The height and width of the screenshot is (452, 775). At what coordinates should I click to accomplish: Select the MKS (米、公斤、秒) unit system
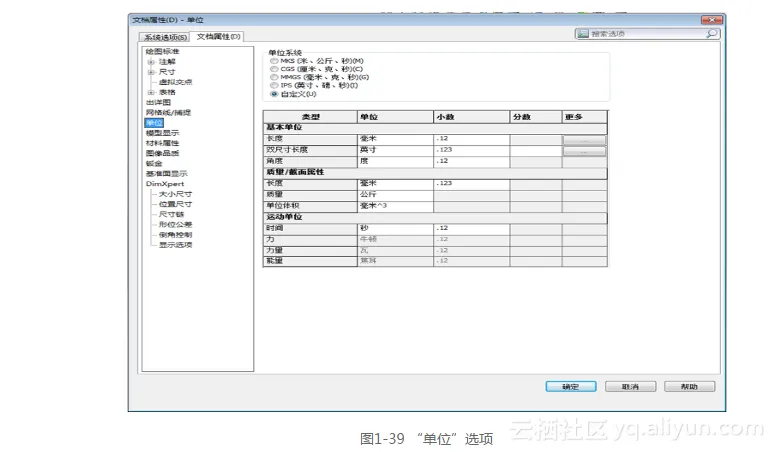tap(274, 61)
